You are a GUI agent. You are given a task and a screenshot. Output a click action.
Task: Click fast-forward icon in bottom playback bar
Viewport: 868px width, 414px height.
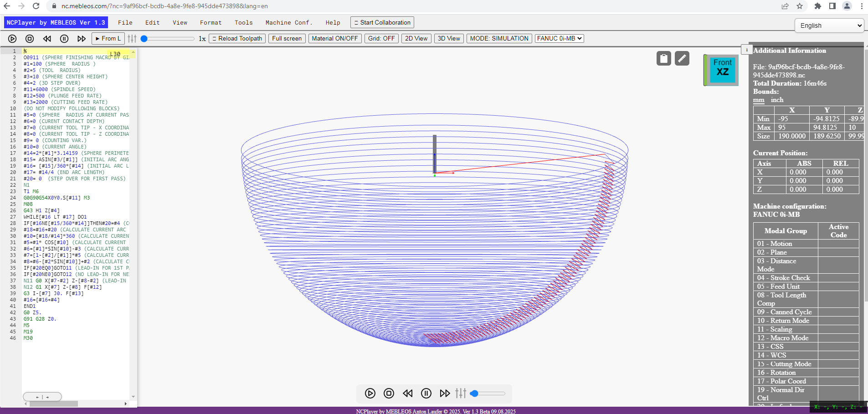click(x=445, y=393)
